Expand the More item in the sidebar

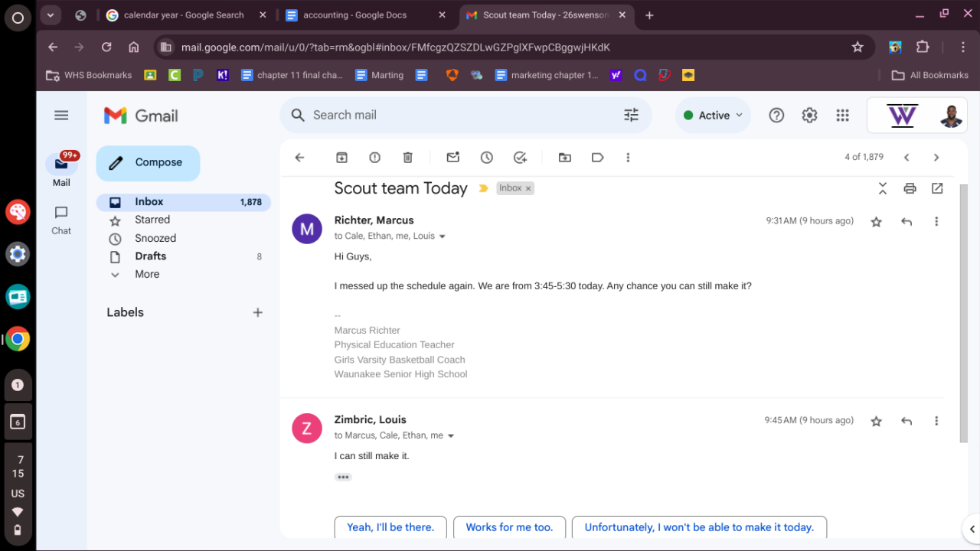click(x=147, y=274)
